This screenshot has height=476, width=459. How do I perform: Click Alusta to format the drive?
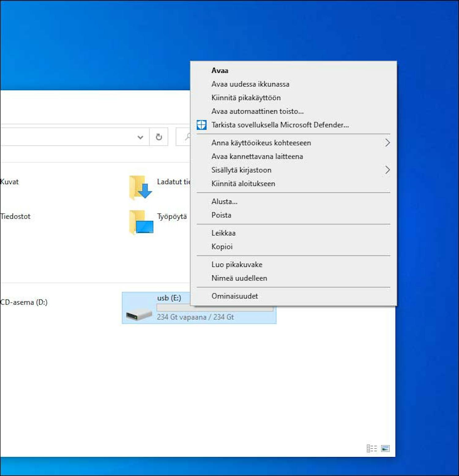click(x=224, y=201)
